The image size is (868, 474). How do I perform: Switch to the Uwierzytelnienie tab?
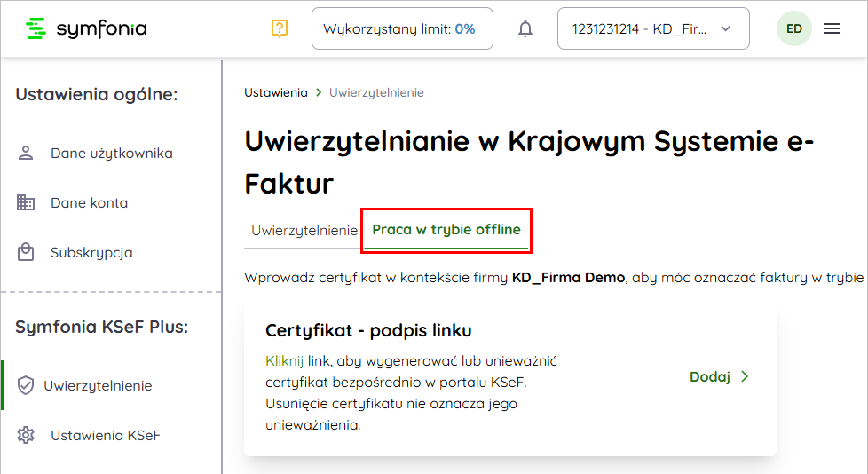point(304,230)
